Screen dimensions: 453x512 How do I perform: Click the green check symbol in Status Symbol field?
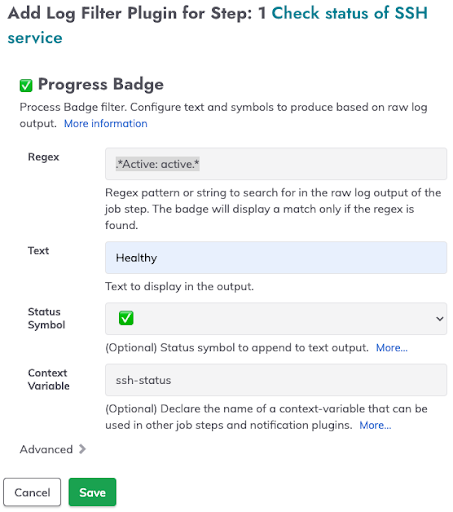[x=126, y=318]
